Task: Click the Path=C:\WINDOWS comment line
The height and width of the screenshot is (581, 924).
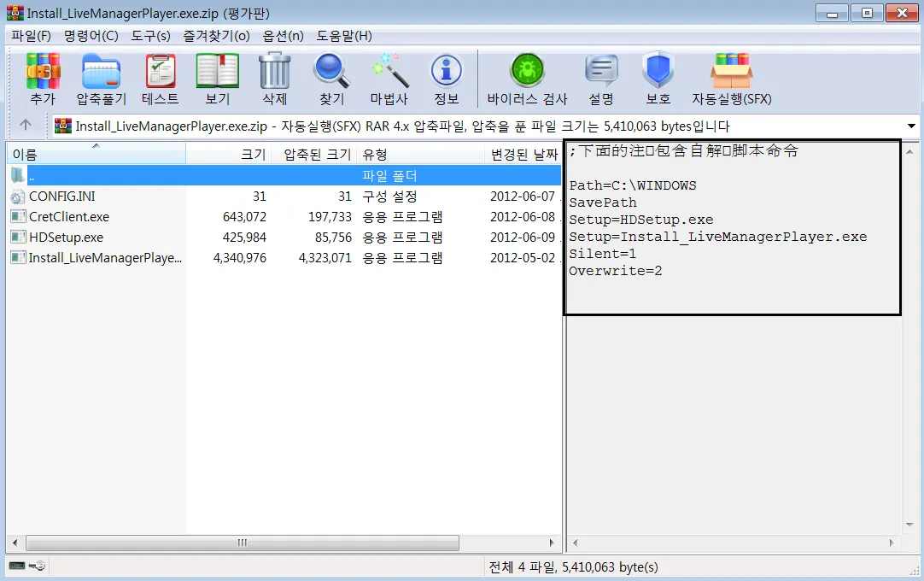Action: [632, 185]
